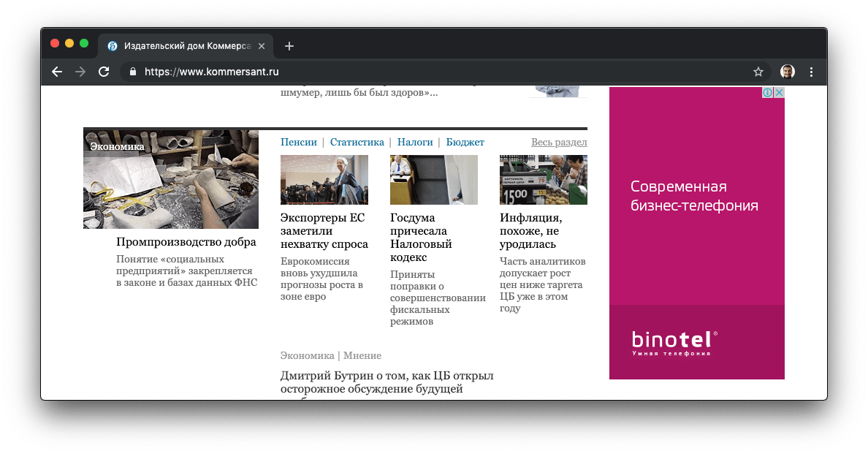The height and width of the screenshot is (454, 868).
Task: Click the AdChoices info icon on the banner ad
Action: coord(768,92)
